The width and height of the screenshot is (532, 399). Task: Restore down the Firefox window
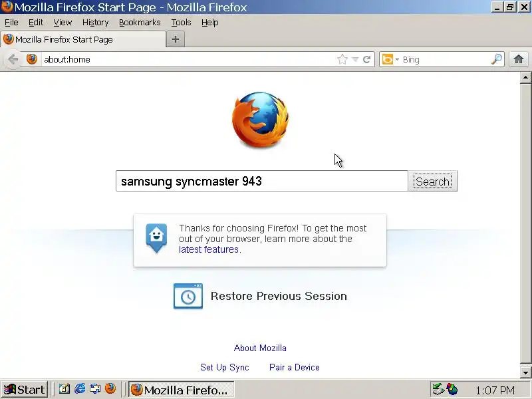coord(510,7)
